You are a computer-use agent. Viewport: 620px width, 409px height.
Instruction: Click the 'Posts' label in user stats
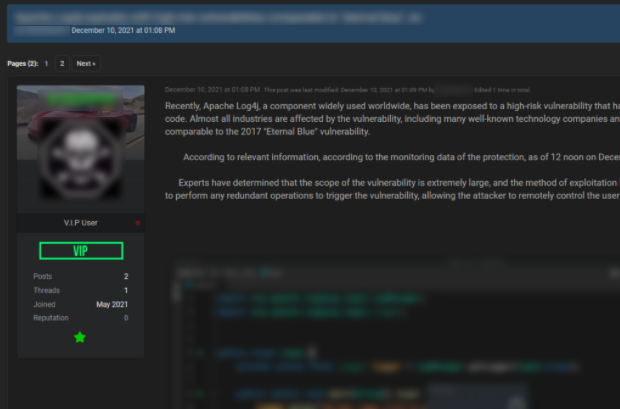(43, 276)
